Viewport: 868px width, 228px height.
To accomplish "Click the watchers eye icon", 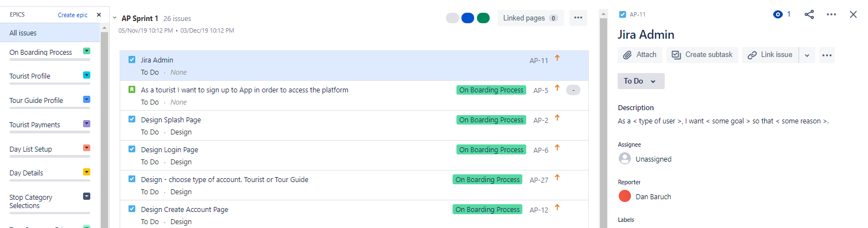I will [778, 14].
